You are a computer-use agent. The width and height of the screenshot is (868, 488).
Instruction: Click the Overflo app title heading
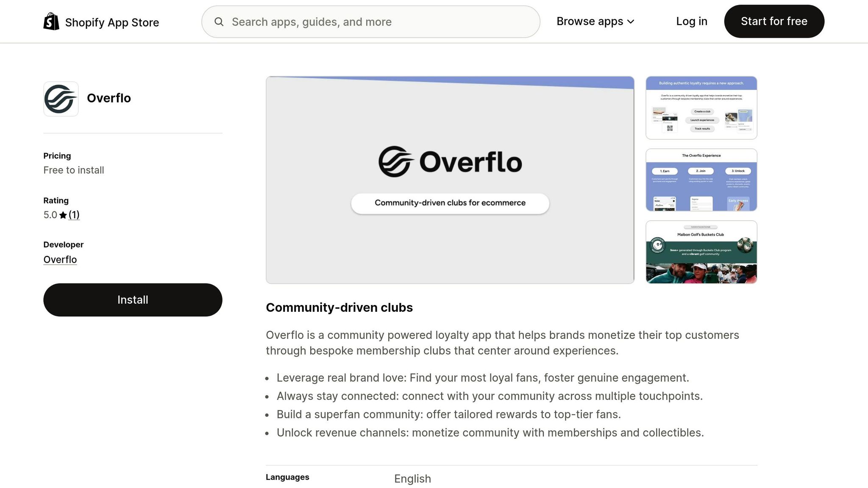[109, 98]
